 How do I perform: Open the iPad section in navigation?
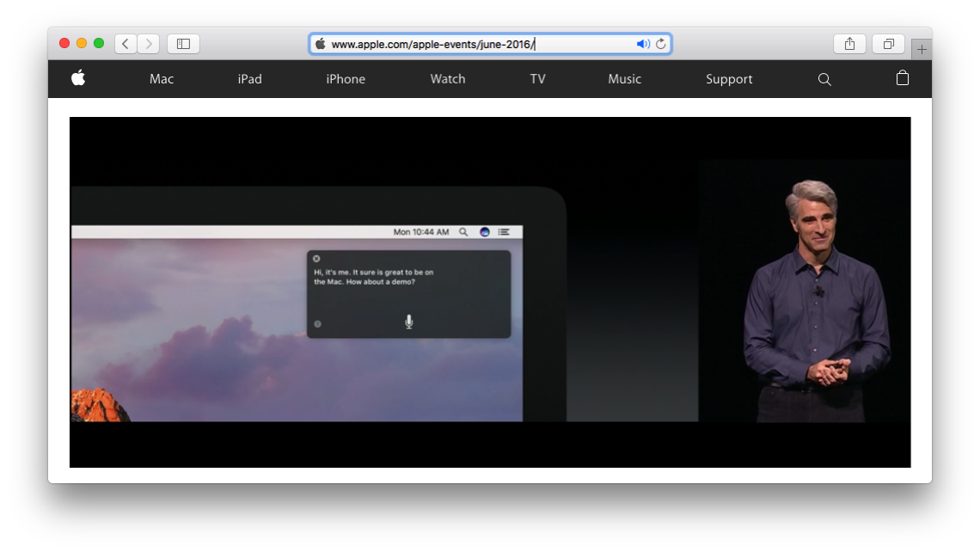[x=250, y=79]
